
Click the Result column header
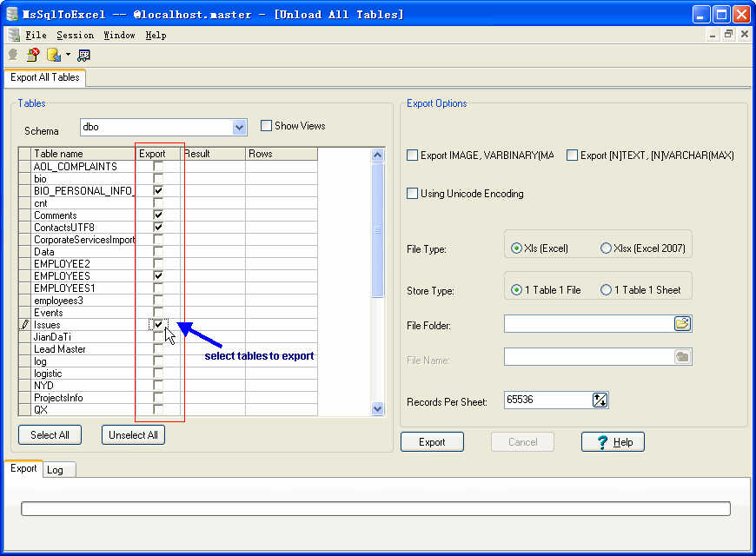coord(213,154)
